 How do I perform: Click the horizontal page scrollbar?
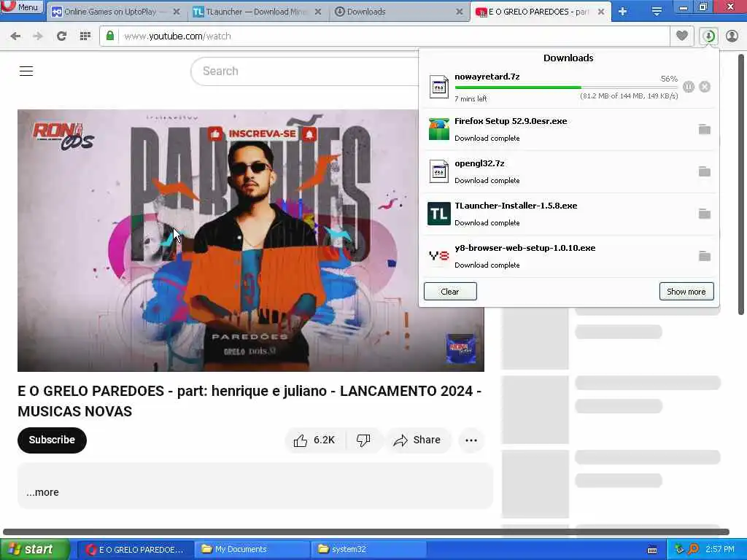point(366,532)
